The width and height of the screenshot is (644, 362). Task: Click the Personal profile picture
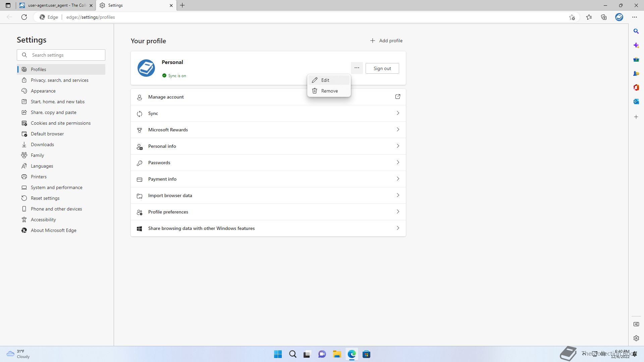(x=146, y=68)
